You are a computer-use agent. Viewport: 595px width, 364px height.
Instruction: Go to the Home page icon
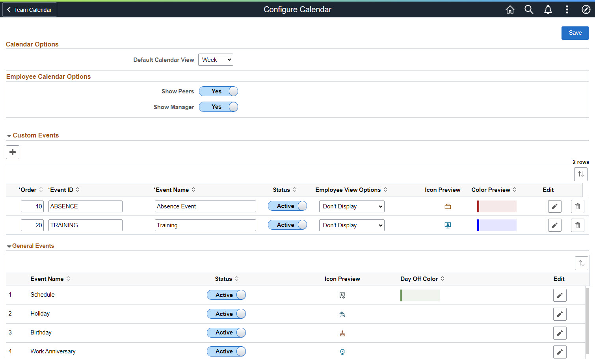click(510, 9)
